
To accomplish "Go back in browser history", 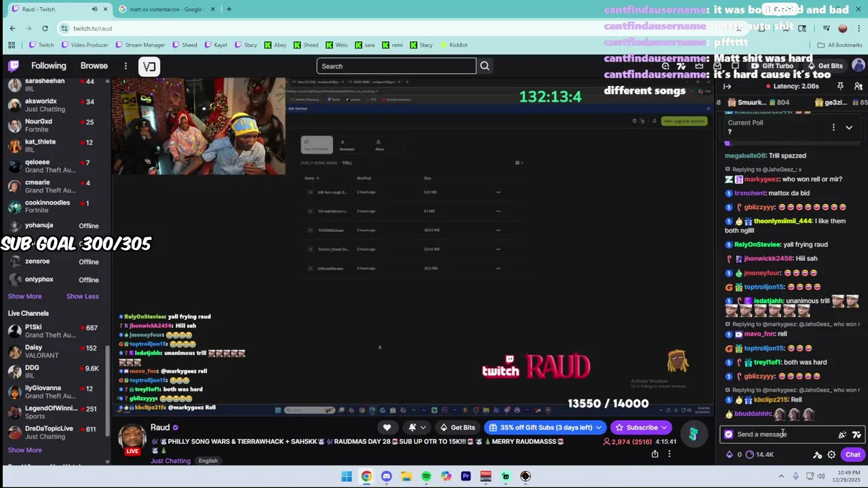I will [12, 28].
